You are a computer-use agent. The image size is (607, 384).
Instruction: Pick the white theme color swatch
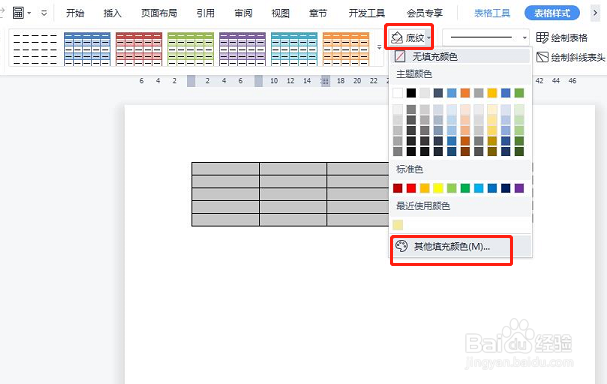point(398,93)
